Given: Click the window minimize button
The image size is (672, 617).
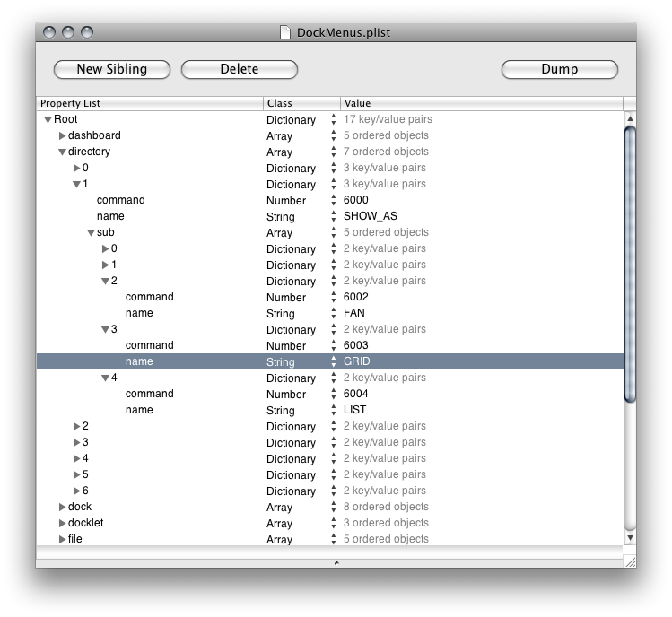Looking at the screenshot, I should tap(68, 32).
